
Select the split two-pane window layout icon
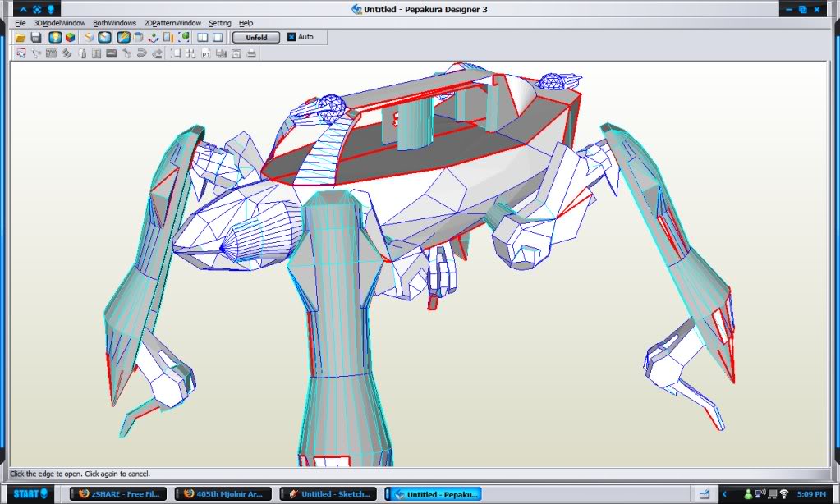[x=202, y=38]
